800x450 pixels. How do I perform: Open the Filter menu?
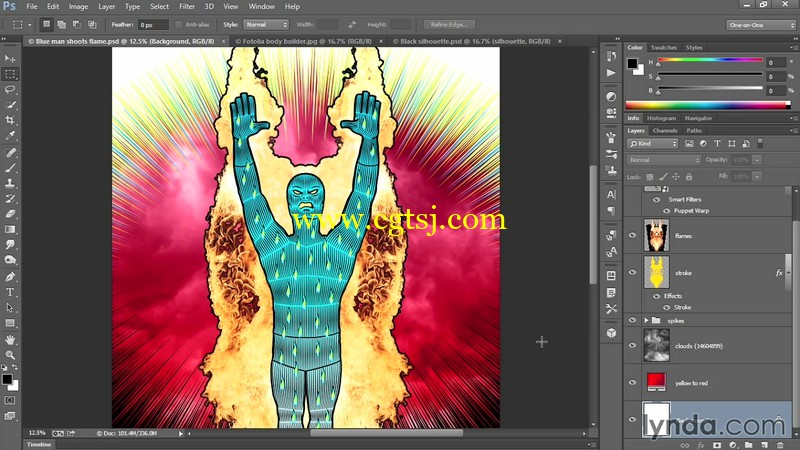point(187,7)
